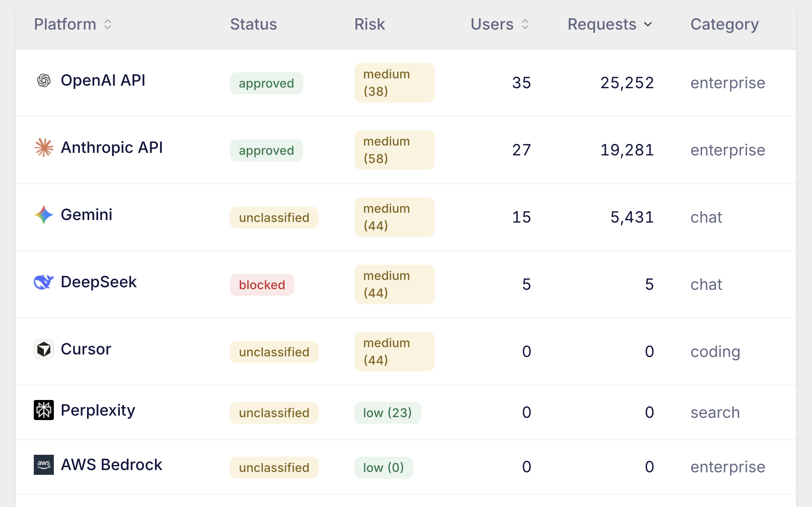This screenshot has width=812, height=507.
Task: Select users count 35 for OpenAI API
Action: (521, 83)
